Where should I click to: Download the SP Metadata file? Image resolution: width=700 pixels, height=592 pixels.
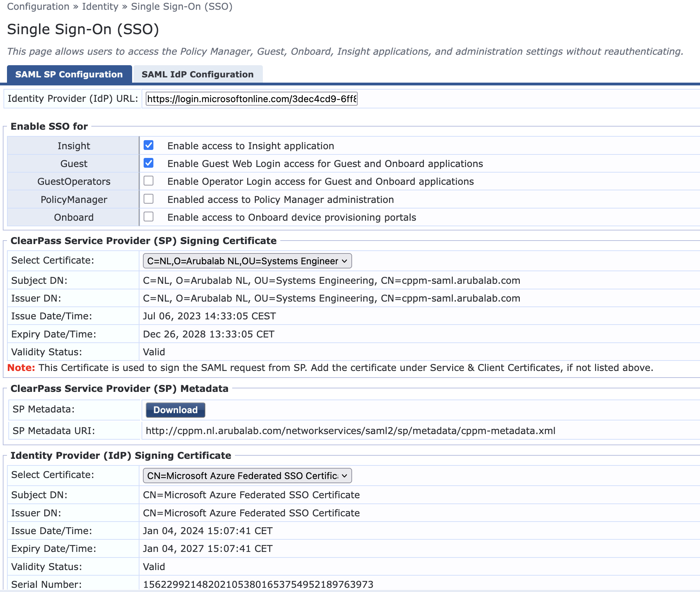click(x=175, y=410)
